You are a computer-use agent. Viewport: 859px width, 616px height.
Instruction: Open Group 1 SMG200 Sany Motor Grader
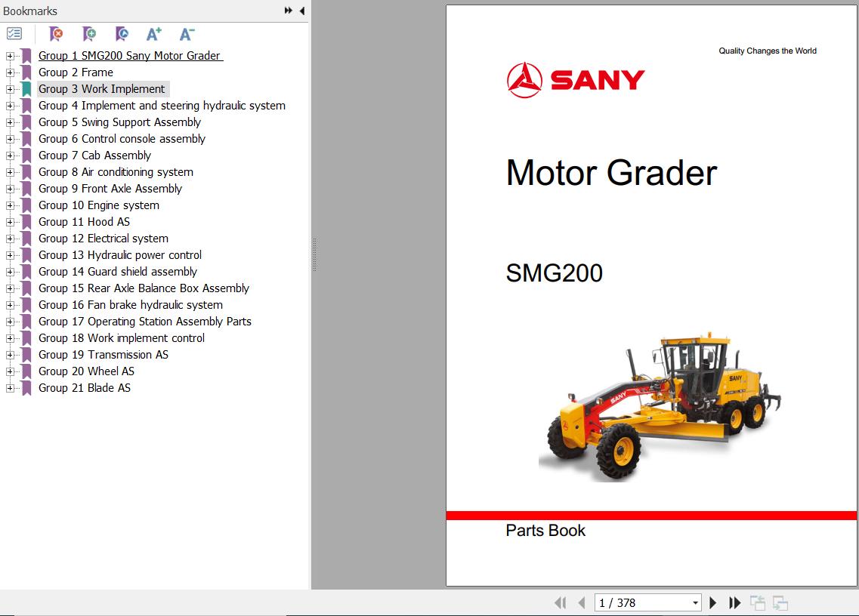[x=129, y=56]
